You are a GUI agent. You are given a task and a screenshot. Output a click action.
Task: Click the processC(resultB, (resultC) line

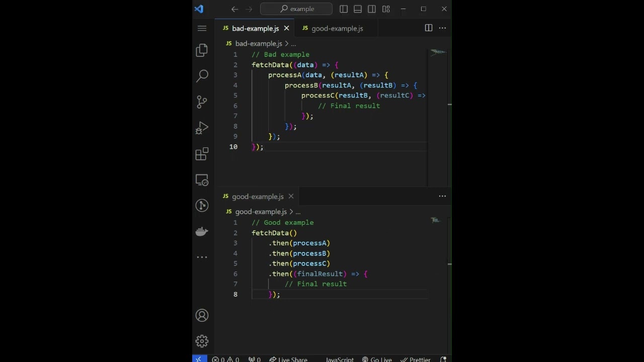click(363, 96)
